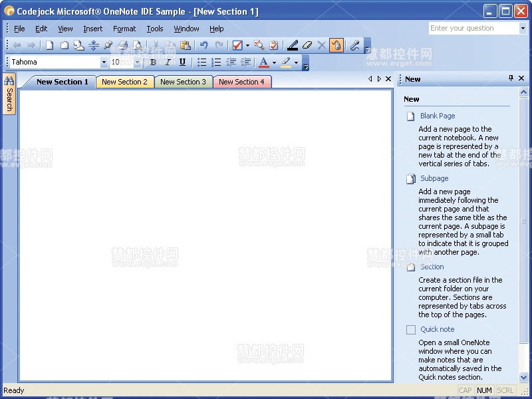The height and width of the screenshot is (399, 532).
Task: Open the View menu
Action: (x=65, y=29)
